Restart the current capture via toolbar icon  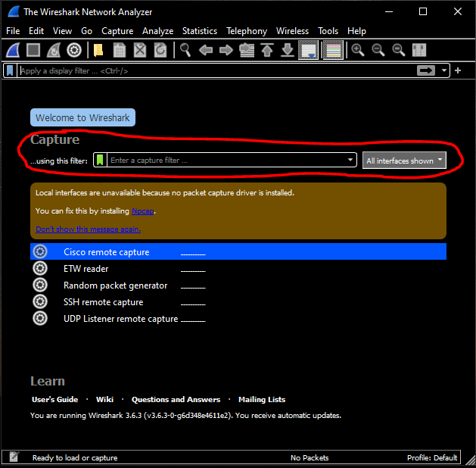[54, 50]
